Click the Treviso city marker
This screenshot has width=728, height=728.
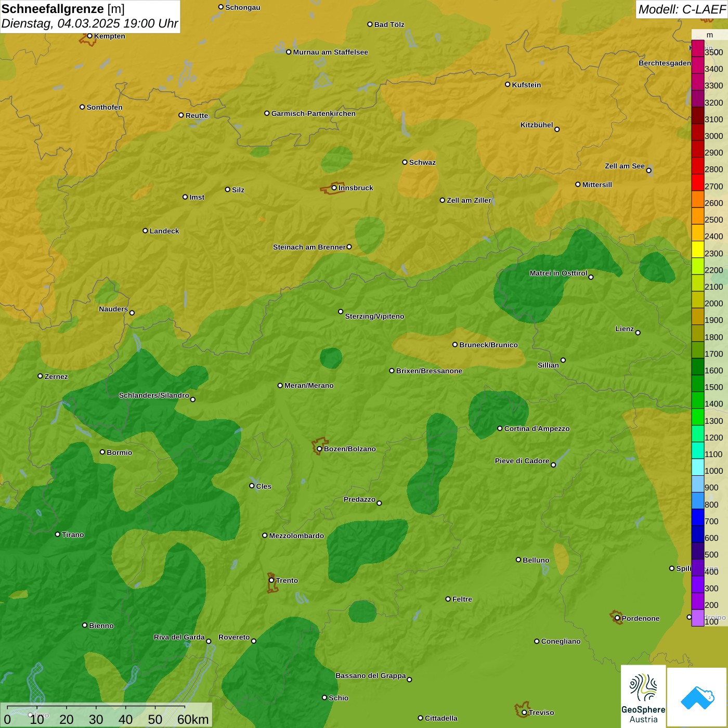[524, 712]
